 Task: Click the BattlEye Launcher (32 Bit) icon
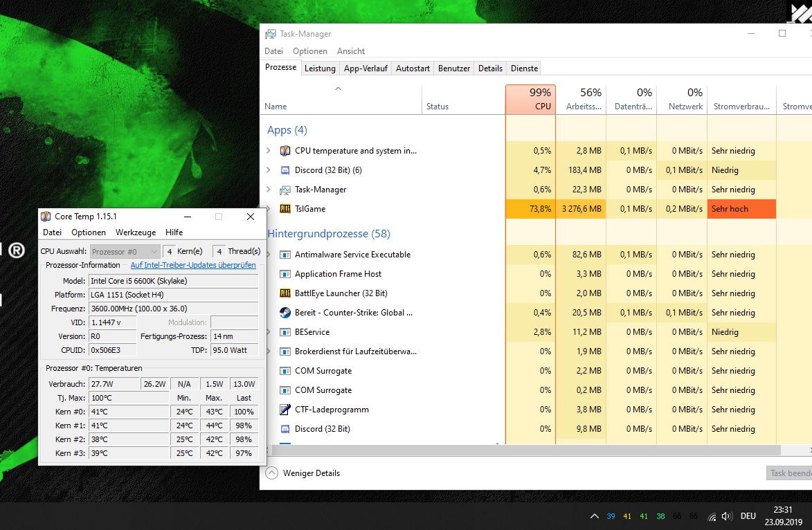point(285,293)
